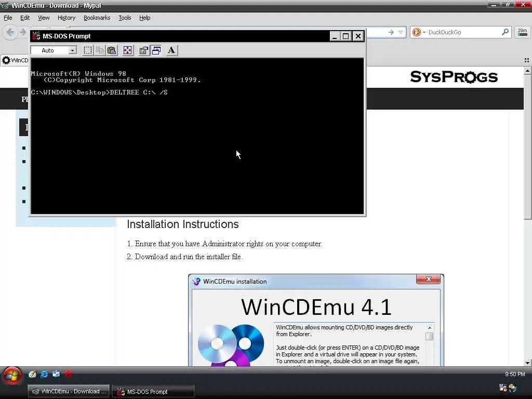Viewport: 532px width, 399px height.
Task: Open the search engine selector dropdown arrow
Action: tap(424, 33)
